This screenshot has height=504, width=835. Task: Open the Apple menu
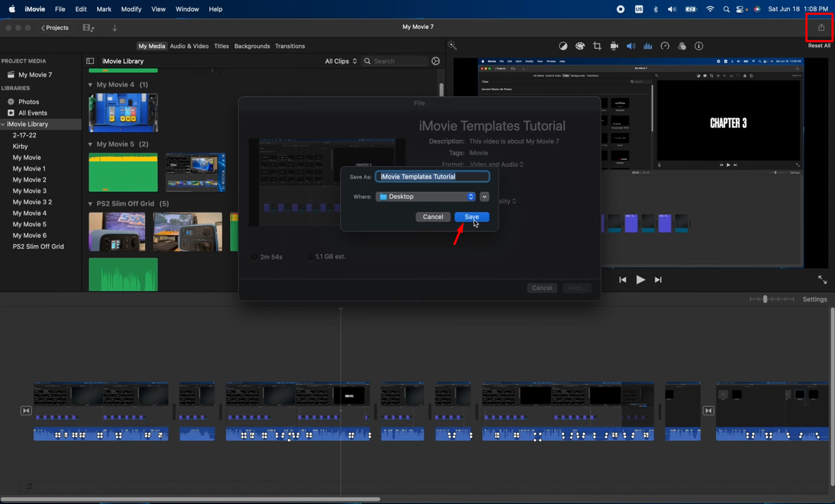12,9
